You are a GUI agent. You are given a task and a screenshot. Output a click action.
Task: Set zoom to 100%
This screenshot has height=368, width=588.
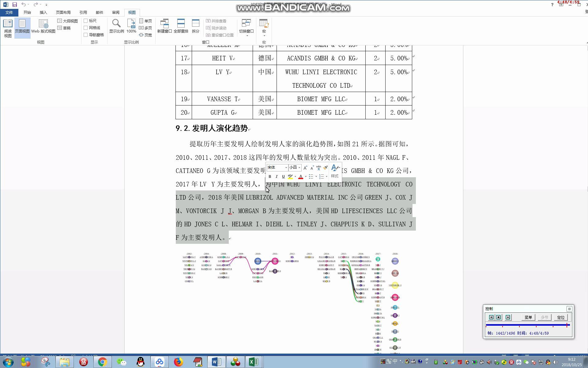(x=131, y=26)
